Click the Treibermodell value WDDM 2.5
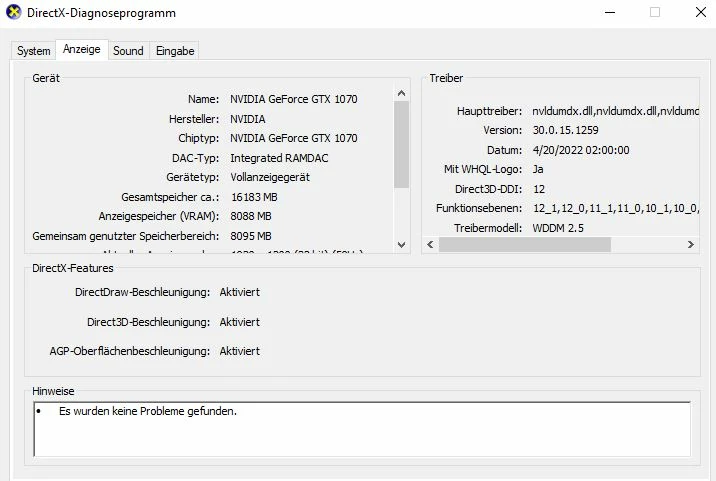The image size is (716, 481). pos(558,228)
